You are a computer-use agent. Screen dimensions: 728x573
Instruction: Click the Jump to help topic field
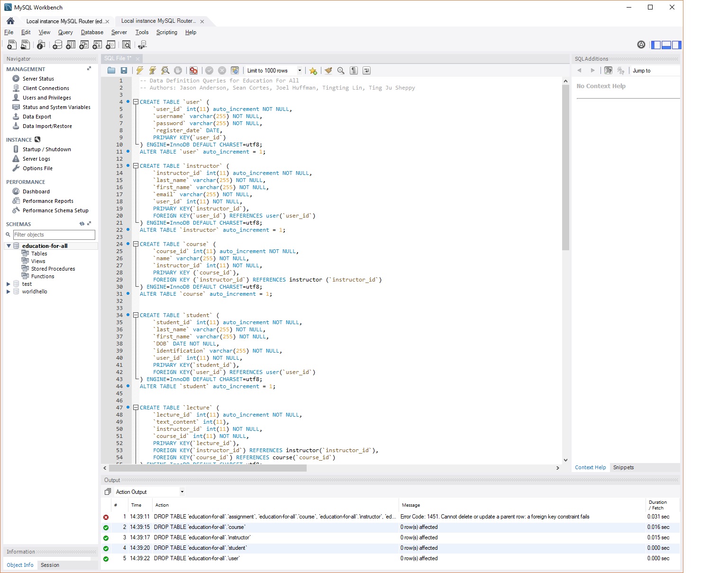coord(655,71)
